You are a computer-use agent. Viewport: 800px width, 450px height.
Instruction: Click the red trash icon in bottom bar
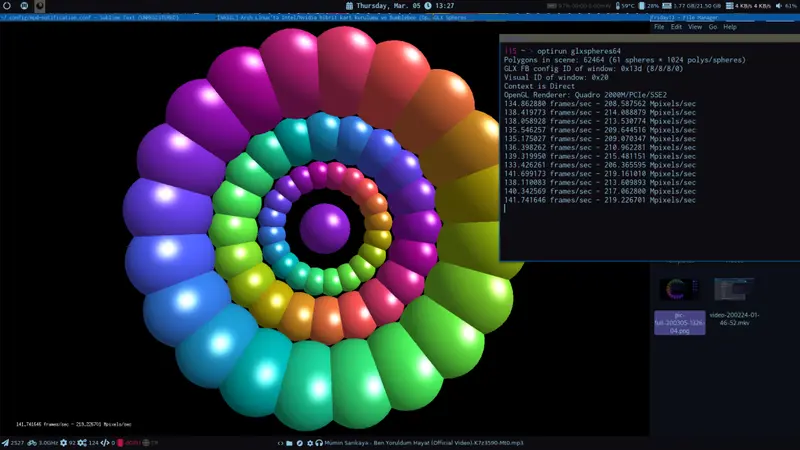[x=120, y=443]
